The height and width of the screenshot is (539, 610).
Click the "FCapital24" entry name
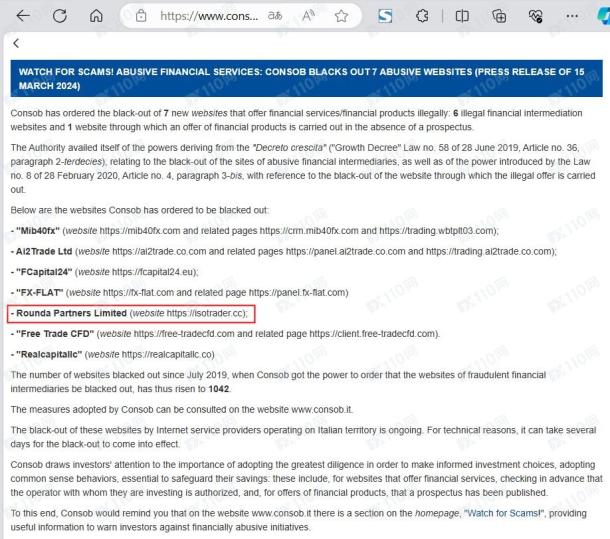[44, 272]
